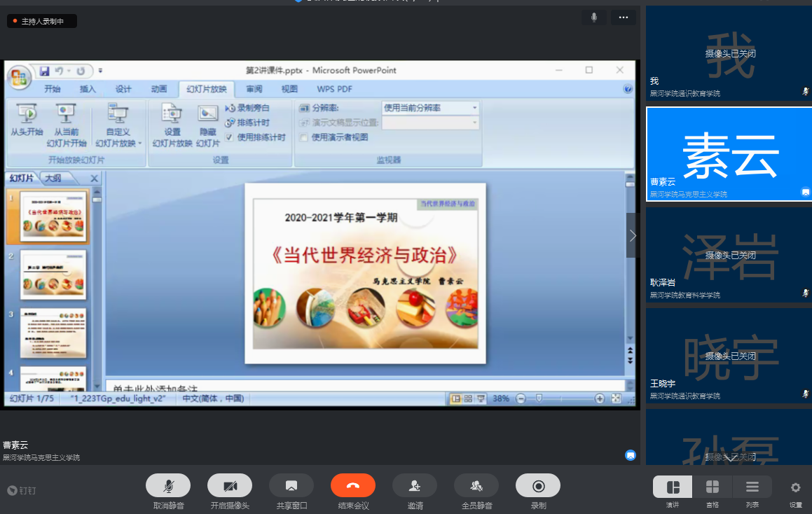Open the 审阅 ribbon tab

(254, 89)
